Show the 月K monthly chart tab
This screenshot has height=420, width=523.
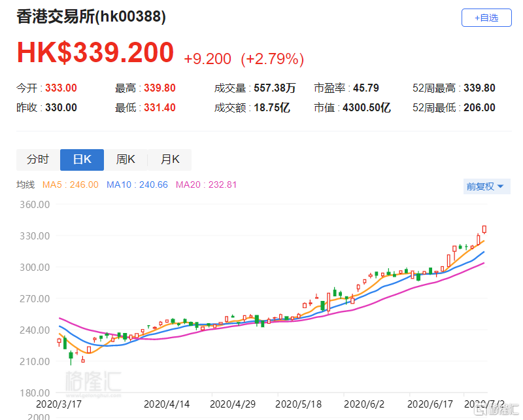click(x=170, y=160)
